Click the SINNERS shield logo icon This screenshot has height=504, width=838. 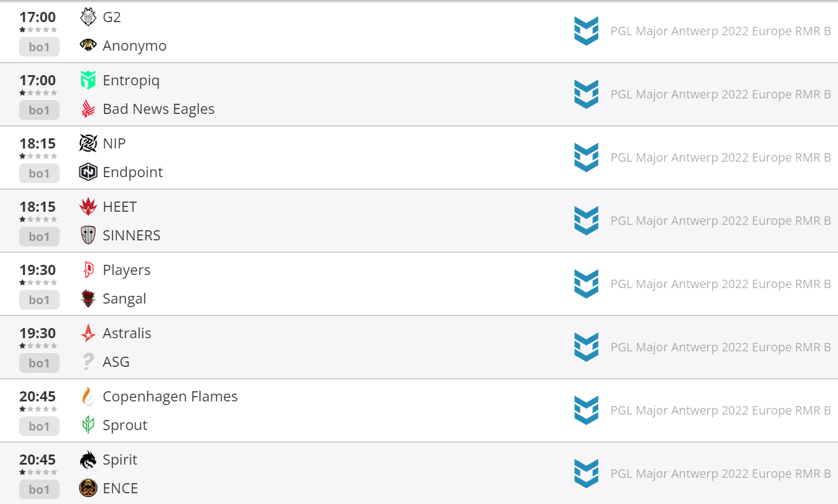(88, 235)
